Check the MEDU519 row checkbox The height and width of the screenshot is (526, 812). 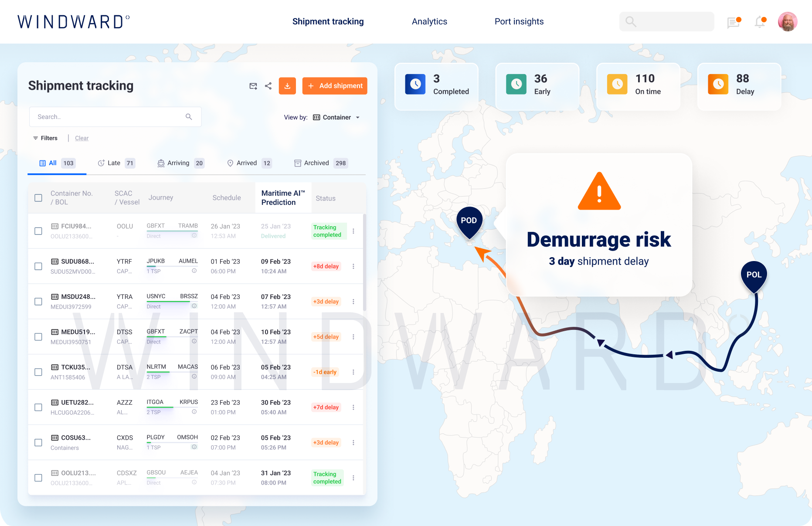pyautogui.click(x=38, y=337)
